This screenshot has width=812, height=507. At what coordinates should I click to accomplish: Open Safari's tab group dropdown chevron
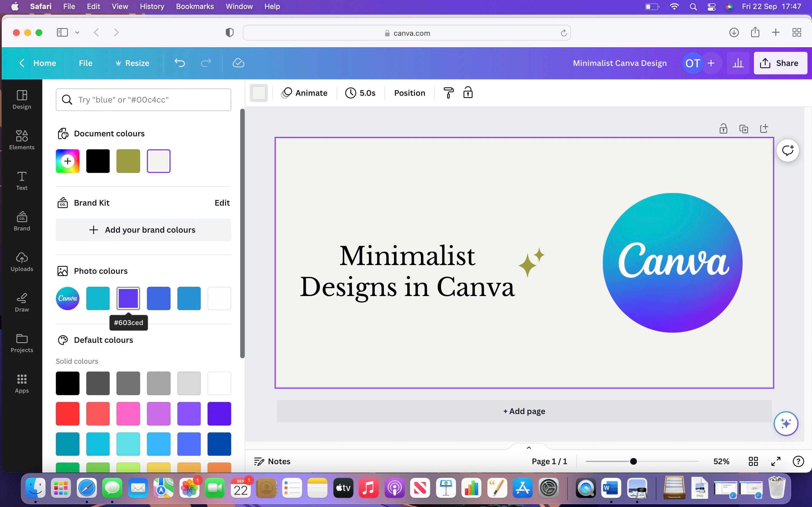(x=77, y=32)
